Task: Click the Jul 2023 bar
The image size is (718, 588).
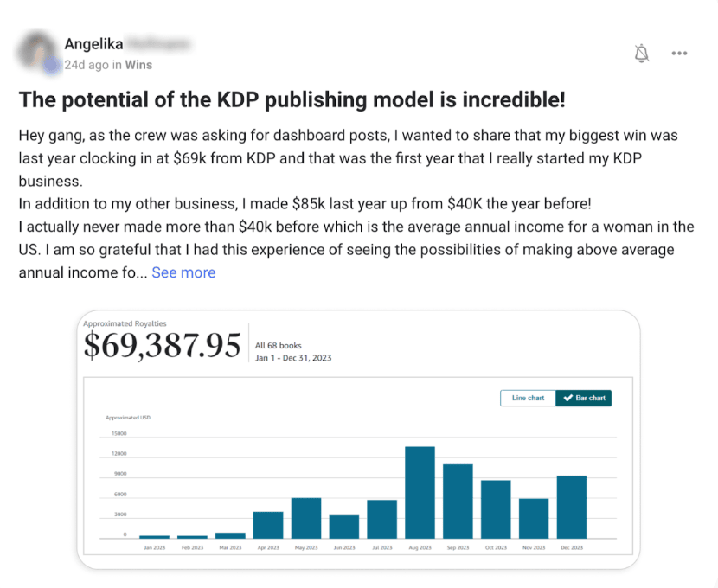Action: [381, 519]
